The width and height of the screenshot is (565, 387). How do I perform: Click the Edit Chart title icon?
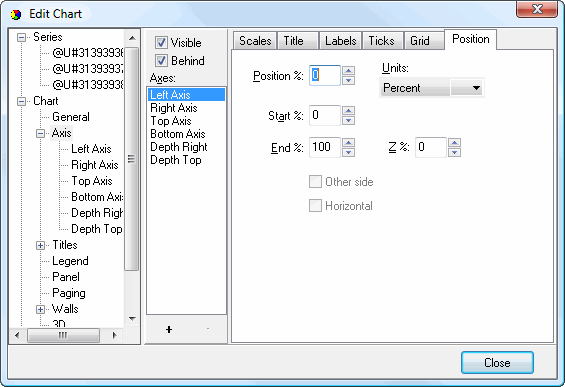click(16, 14)
